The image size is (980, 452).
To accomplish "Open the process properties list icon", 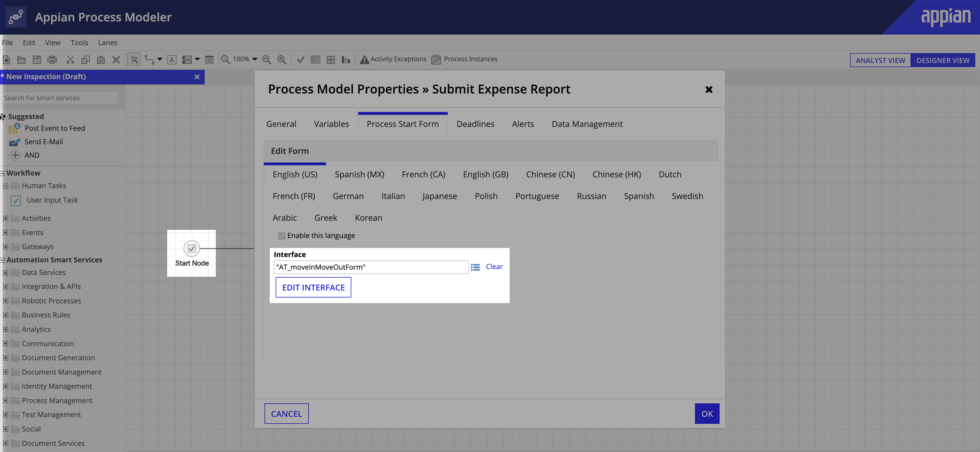I will (209, 60).
